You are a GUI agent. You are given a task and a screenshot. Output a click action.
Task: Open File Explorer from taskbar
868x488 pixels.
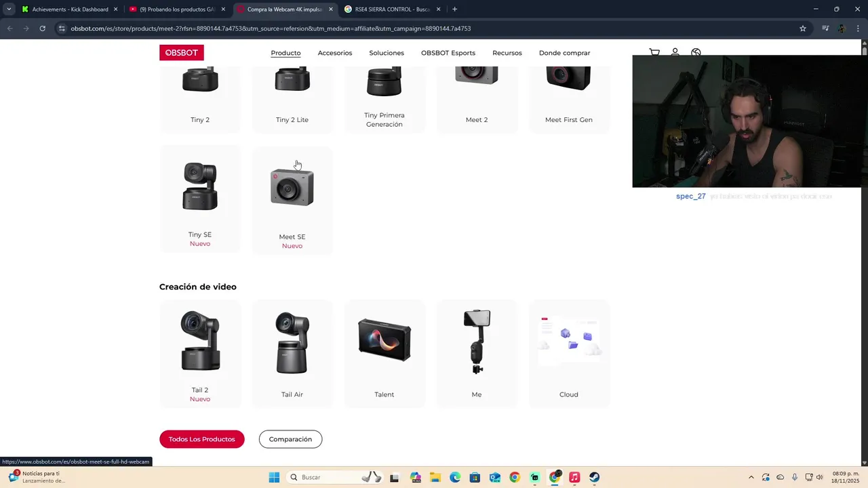click(x=435, y=477)
